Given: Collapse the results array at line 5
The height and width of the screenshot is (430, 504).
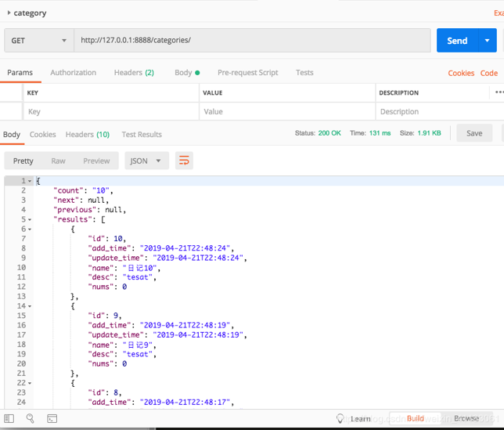Looking at the screenshot, I should pos(30,219).
